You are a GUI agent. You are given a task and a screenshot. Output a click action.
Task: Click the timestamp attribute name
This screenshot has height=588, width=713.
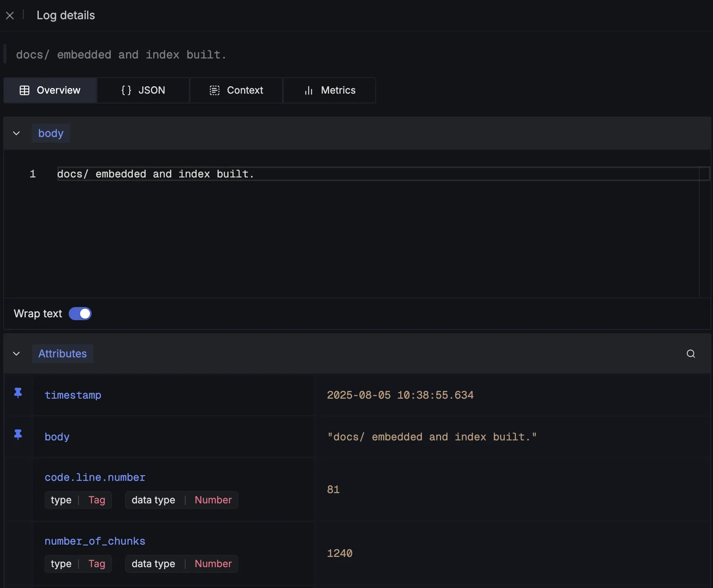[x=73, y=395]
